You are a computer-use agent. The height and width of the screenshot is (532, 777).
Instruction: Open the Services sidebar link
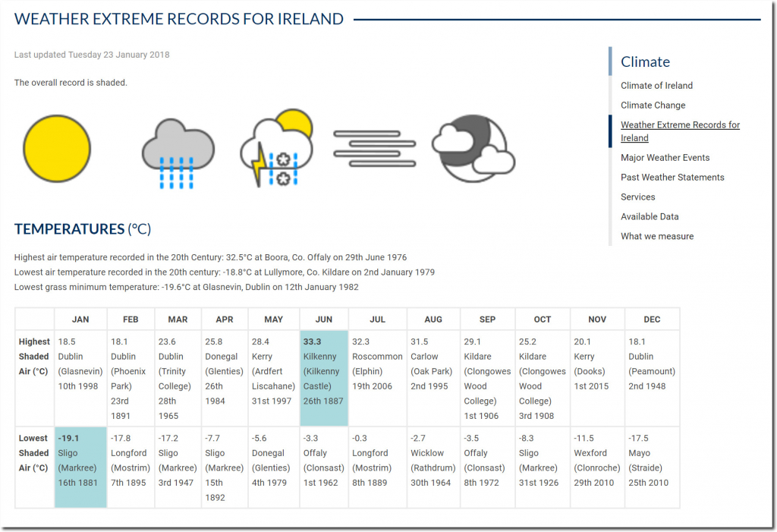(x=637, y=197)
